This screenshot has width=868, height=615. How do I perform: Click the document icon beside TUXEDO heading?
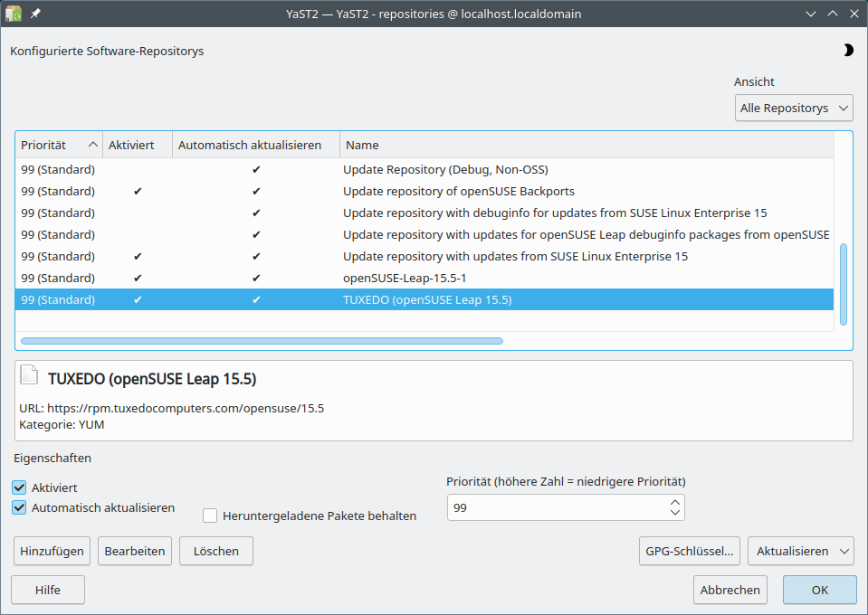(29, 374)
